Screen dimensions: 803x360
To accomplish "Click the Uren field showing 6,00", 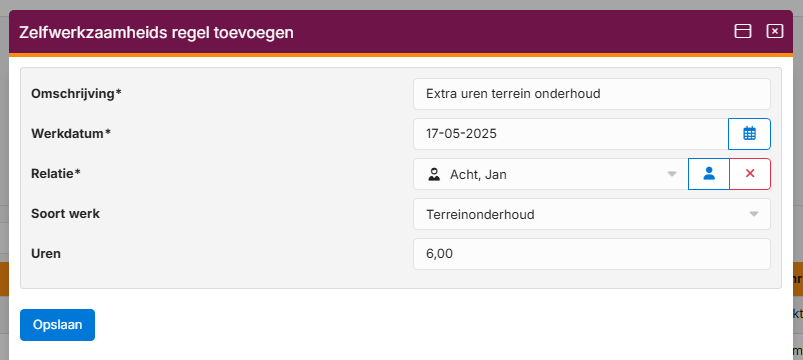I will point(591,254).
